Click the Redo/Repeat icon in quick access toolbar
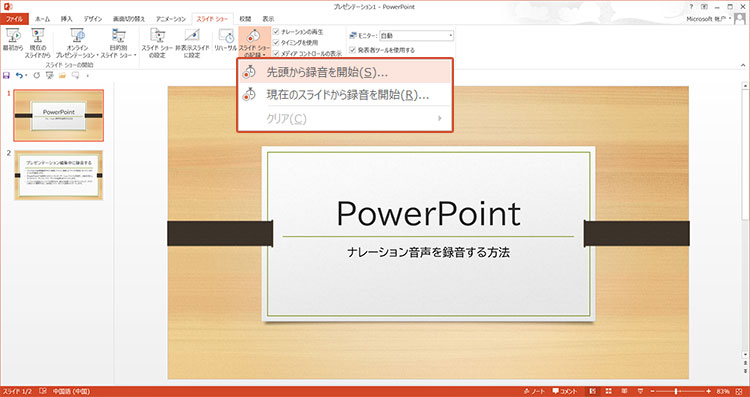This screenshot has height=397, width=750. click(x=36, y=76)
